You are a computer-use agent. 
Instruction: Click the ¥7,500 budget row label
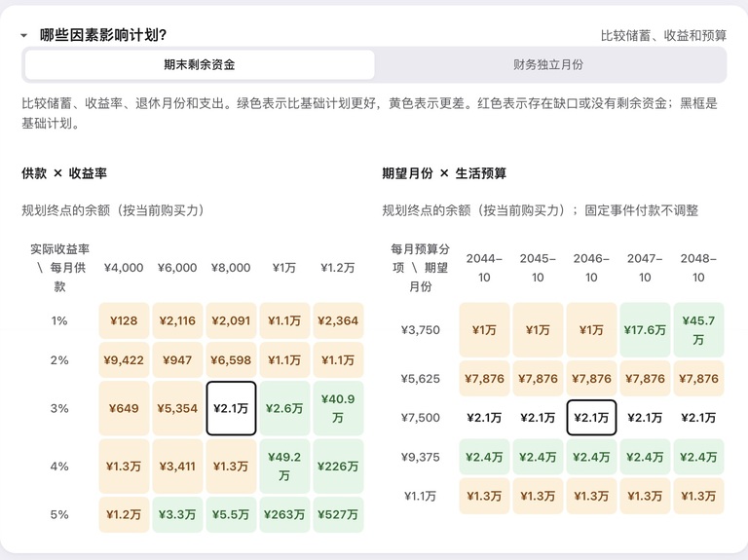coord(421,418)
